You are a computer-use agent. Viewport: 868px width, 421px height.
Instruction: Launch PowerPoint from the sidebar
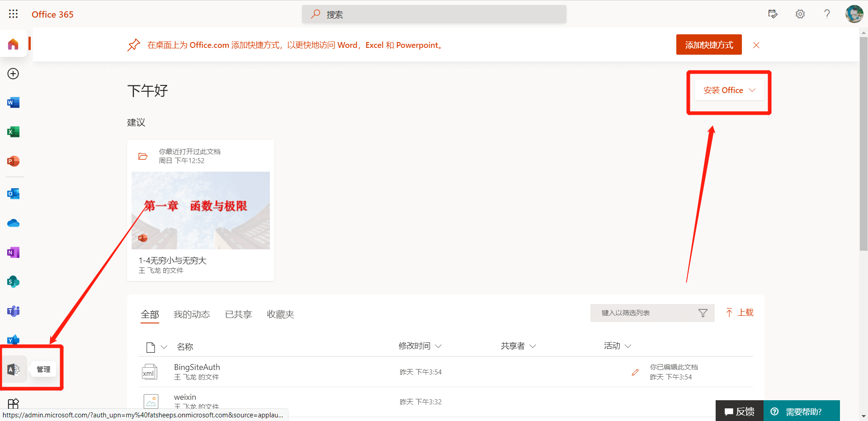(x=13, y=161)
